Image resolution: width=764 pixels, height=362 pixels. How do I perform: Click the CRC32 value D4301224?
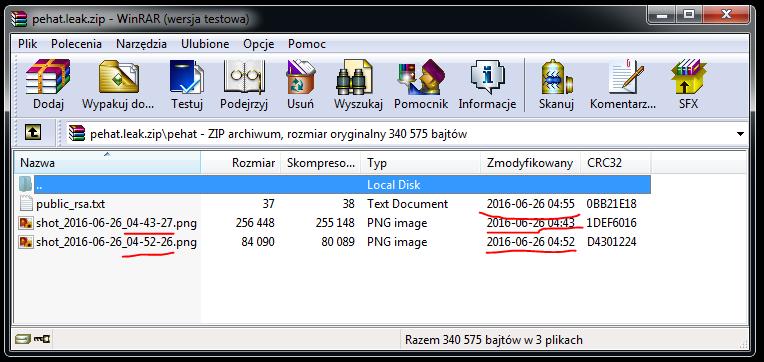(611, 242)
